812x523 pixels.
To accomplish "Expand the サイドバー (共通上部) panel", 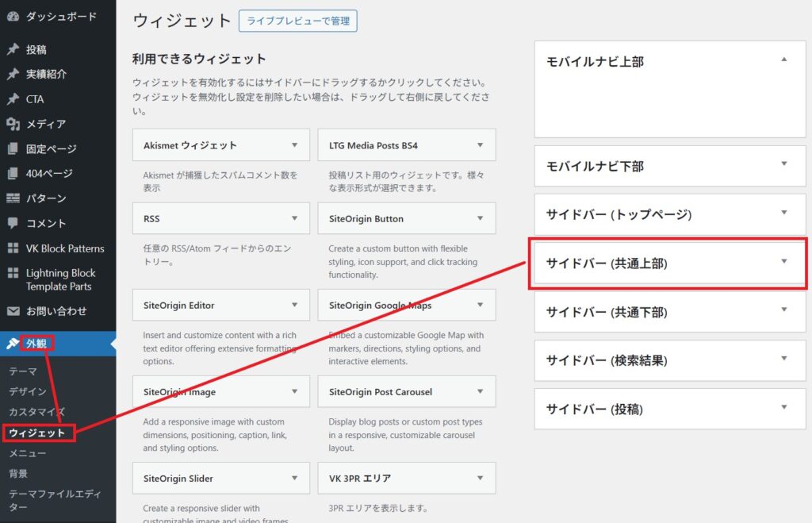I will pos(783,262).
